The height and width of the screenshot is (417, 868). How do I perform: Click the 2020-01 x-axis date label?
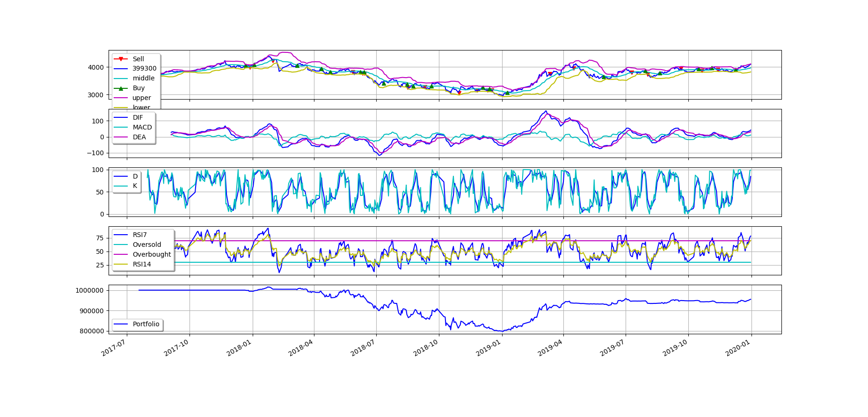[738, 348]
